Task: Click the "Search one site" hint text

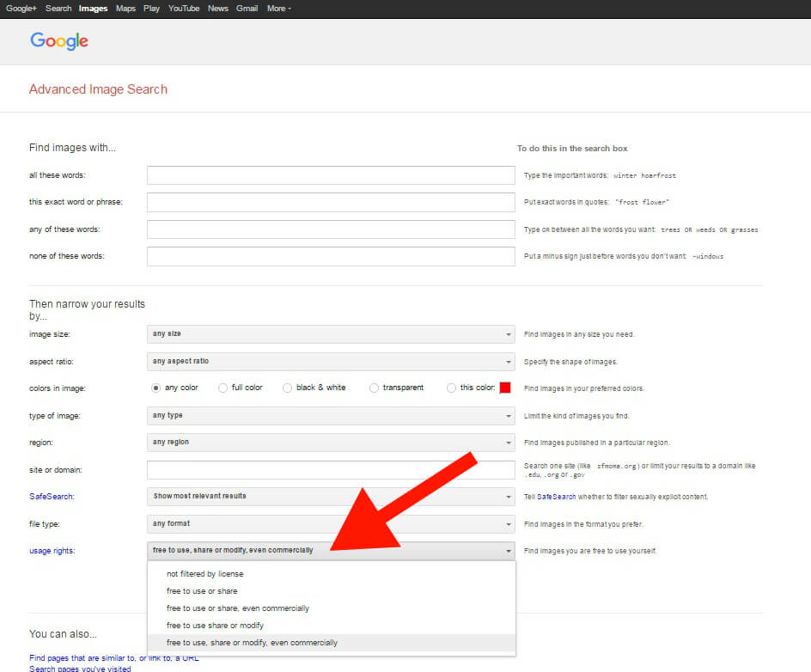Action: coord(640,470)
